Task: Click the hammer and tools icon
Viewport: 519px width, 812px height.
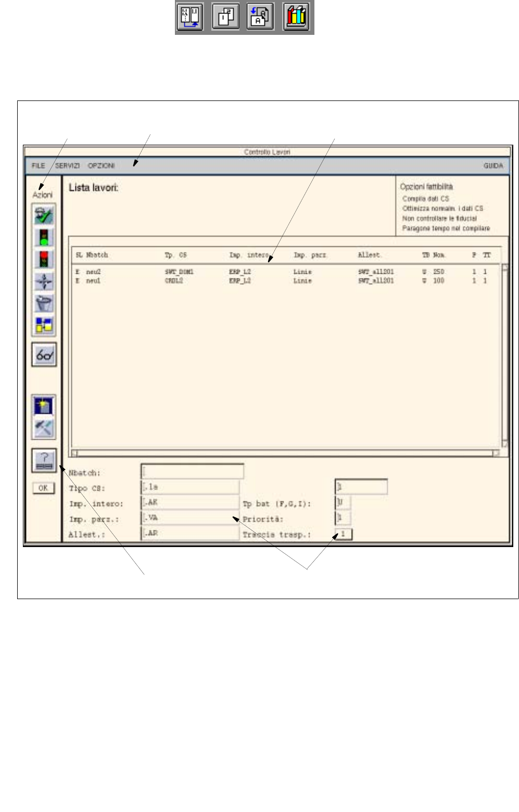Action: 44,428
